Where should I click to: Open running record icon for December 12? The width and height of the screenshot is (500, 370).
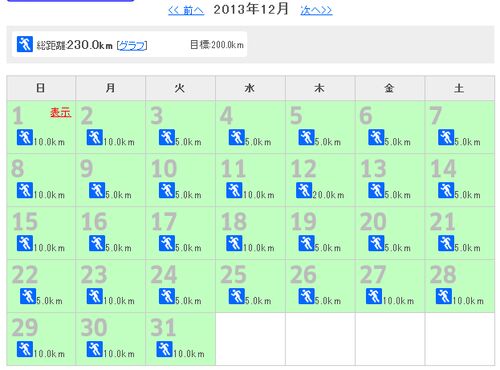[x=304, y=190]
